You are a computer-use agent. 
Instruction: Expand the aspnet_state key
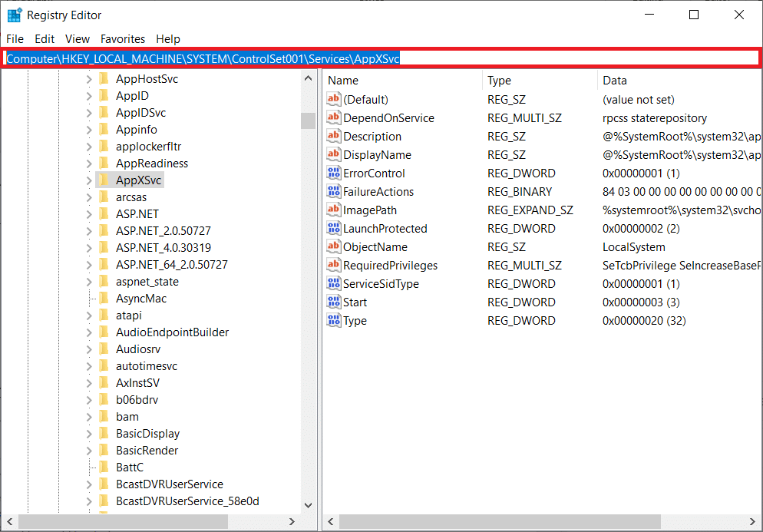click(x=88, y=282)
